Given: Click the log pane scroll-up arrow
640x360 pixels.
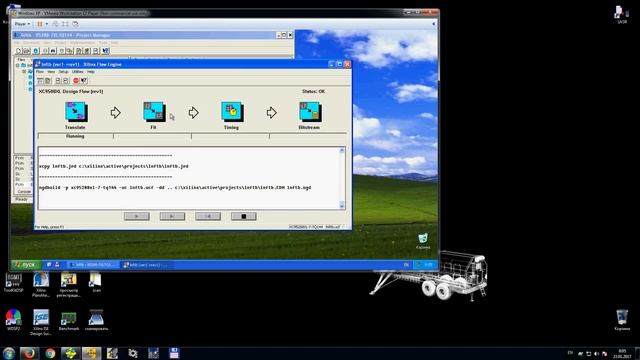Looking at the screenshot, I should click(x=342, y=151).
